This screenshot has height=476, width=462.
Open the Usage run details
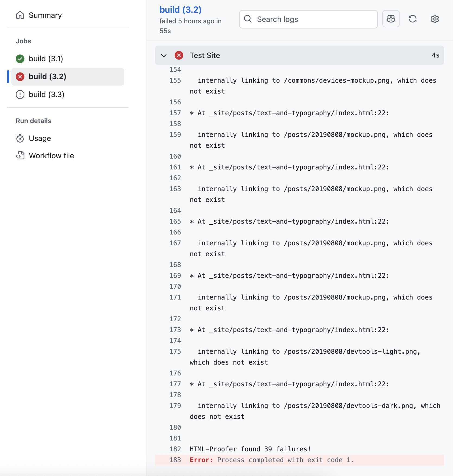(x=40, y=138)
